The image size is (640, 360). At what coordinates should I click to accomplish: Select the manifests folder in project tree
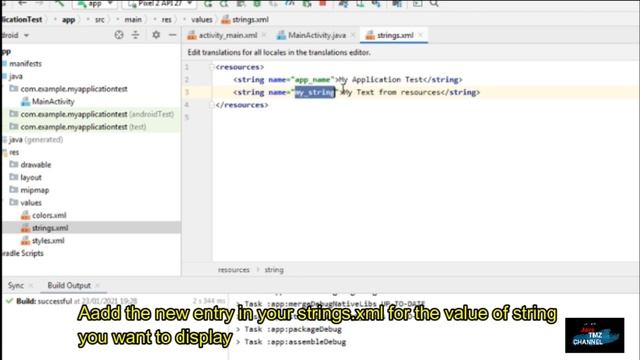point(25,64)
